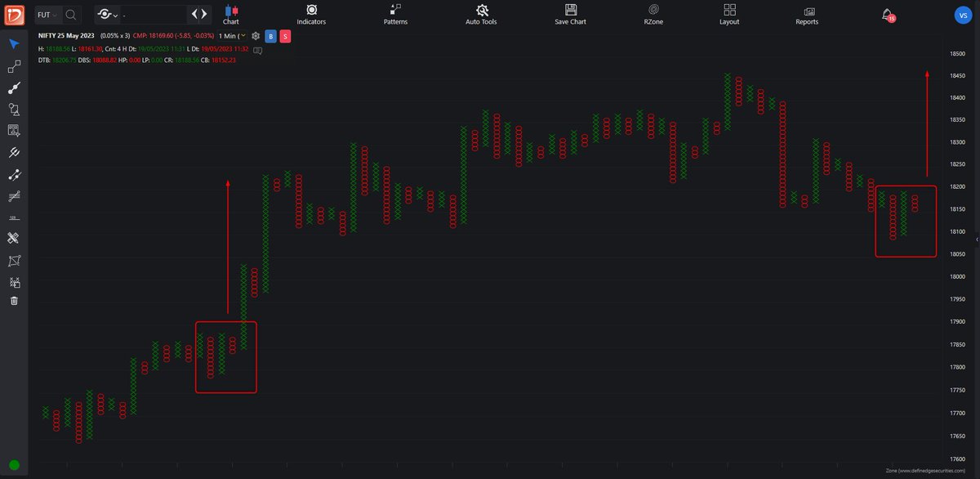Select the Fibonacci channel lines tool
This screenshot has width=980, height=479.
pyautogui.click(x=14, y=195)
